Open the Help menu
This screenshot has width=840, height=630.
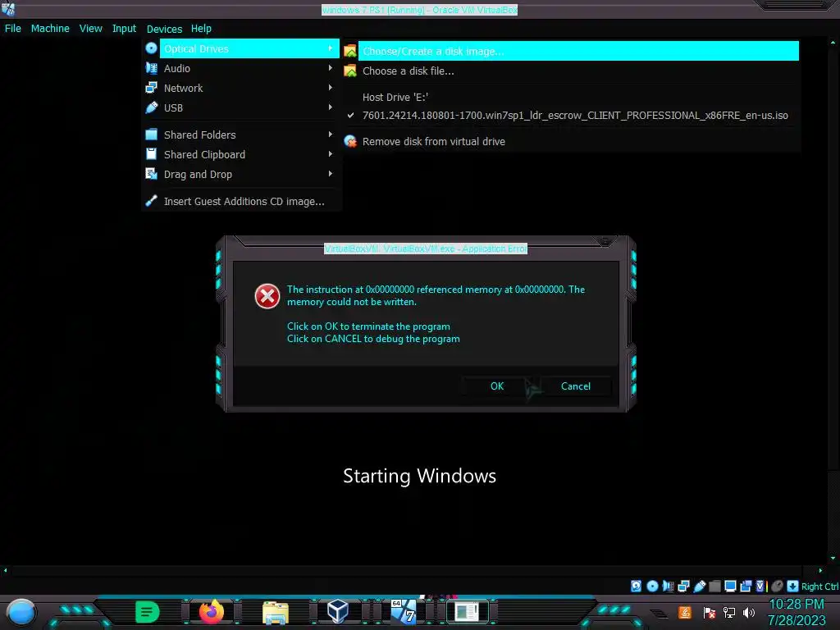coord(201,29)
